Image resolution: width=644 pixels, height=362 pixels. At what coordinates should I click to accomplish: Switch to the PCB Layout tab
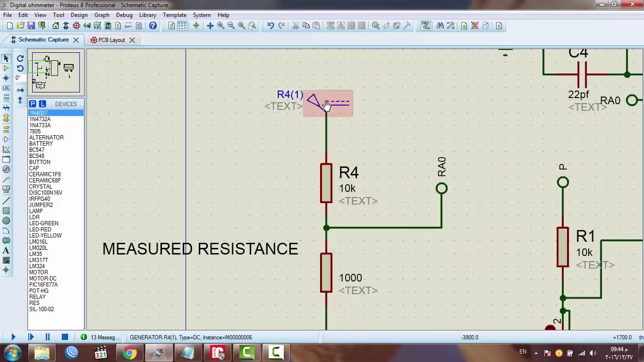111,40
